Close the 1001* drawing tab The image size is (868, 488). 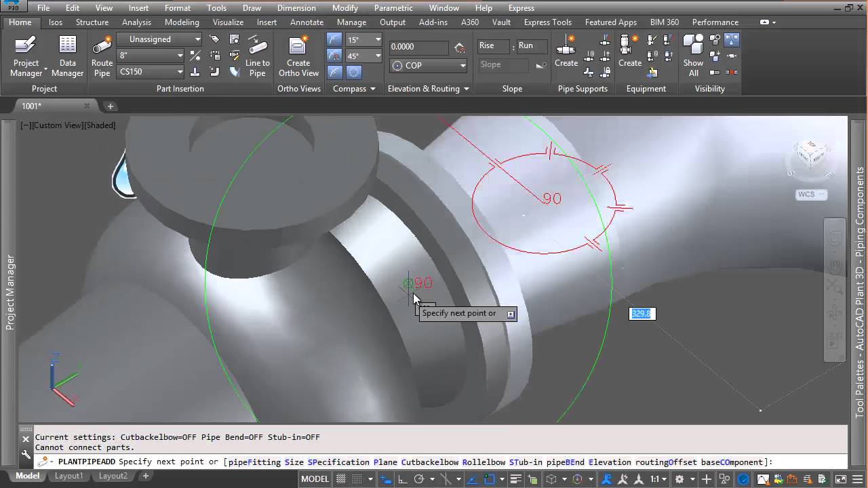point(87,106)
